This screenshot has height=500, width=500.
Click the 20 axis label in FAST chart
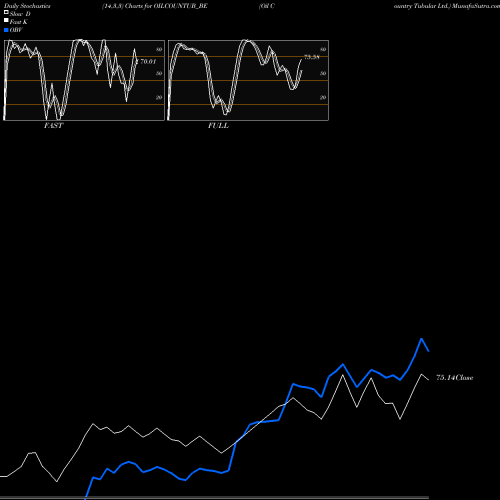(159, 97)
